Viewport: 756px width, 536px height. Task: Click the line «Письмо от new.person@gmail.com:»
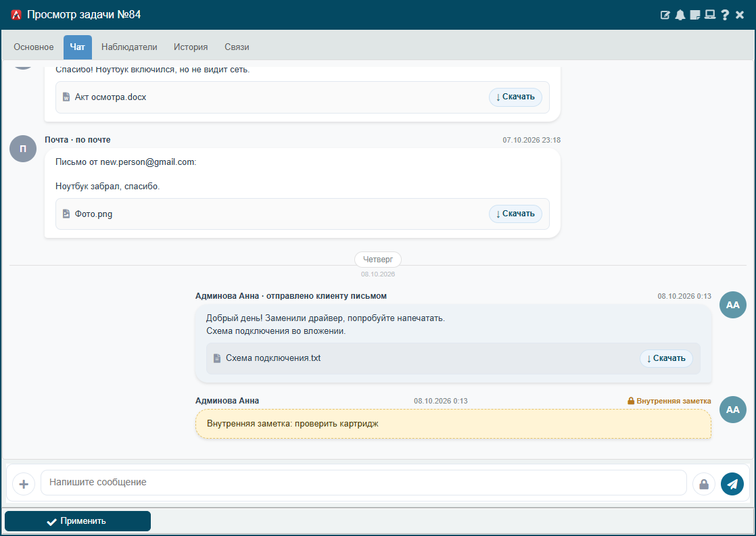[126, 162]
